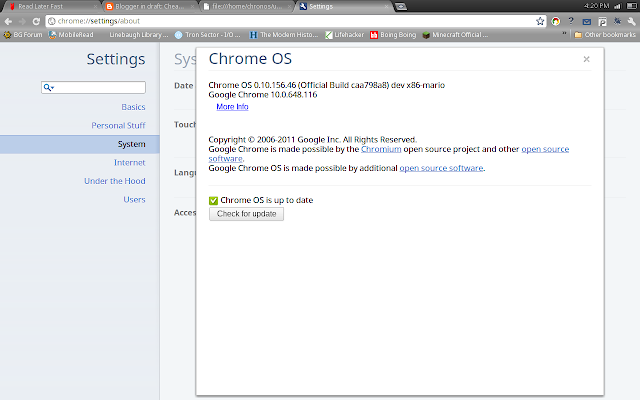This screenshot has height=400, width=640.
Task: Open the Users settings page
Action: [134, 200]
